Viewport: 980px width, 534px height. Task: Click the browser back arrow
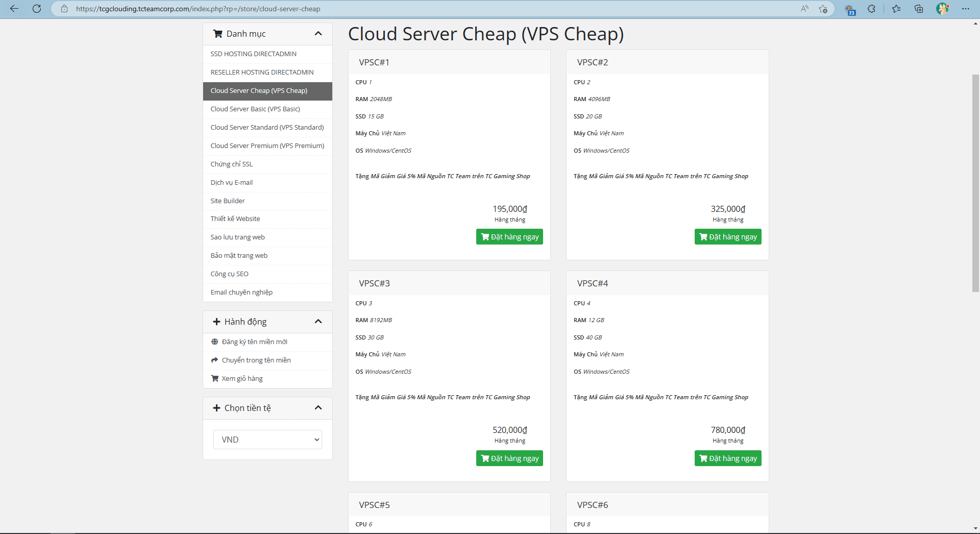coord(14,9)
